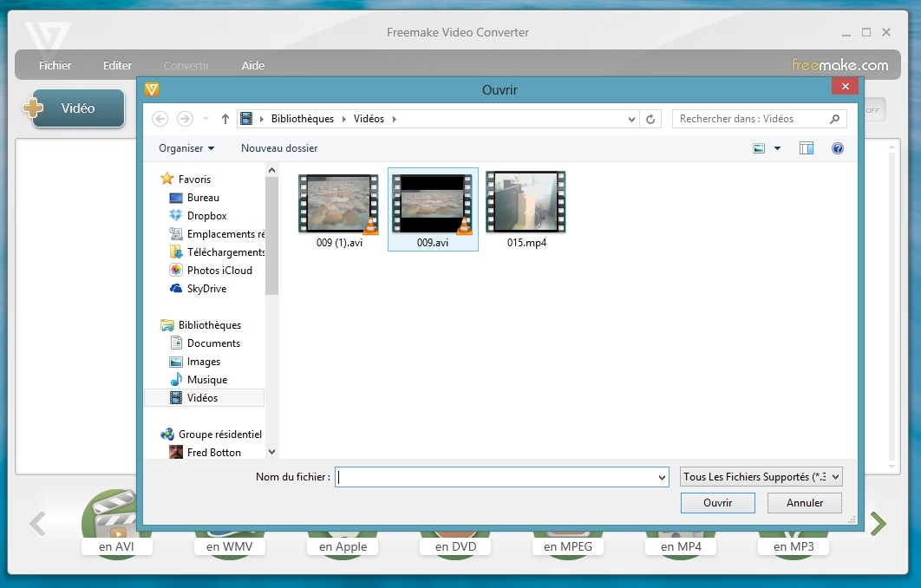921x588 pixels.
Task: Expand the Vidéos breadcrumb arrow
Action: [394, 119]
